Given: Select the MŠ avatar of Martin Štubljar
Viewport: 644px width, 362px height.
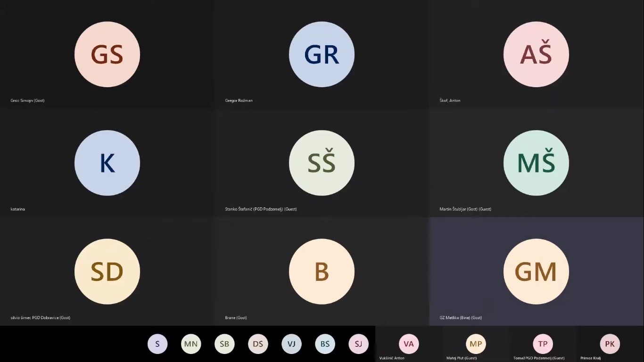Looking at the screenshot, I should tap(536, 163).
